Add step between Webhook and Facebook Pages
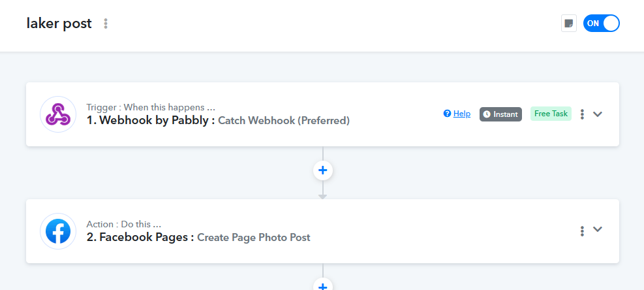Viewport: 644px width, 290px height. coord(322,170)
